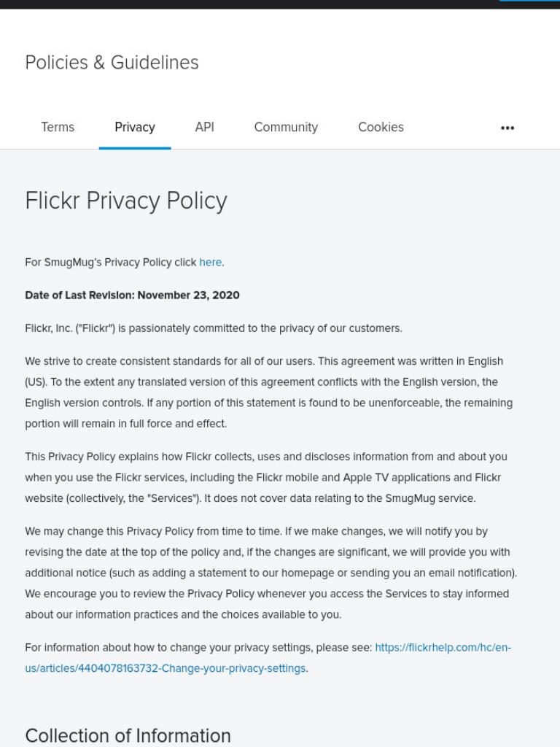Click the 'For SmugMug's Privacy Policy click' text

pyautogui.click(x=111, y=263)
